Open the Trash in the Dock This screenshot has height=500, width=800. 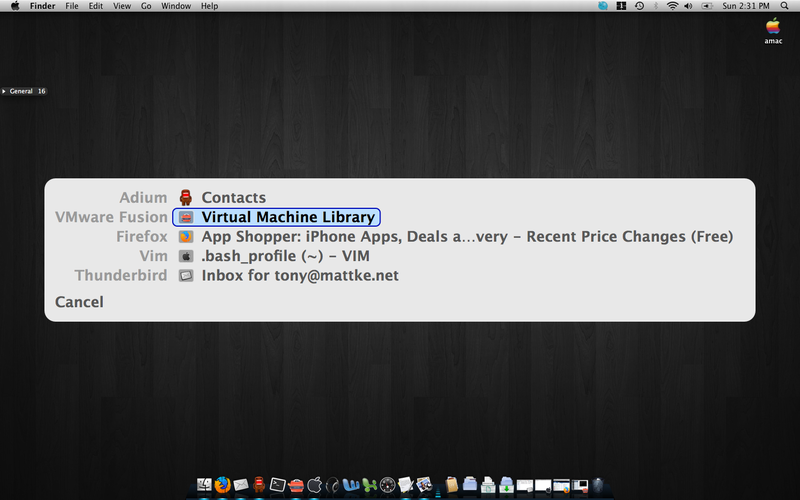pyautogui.click(x=597, y=485)
